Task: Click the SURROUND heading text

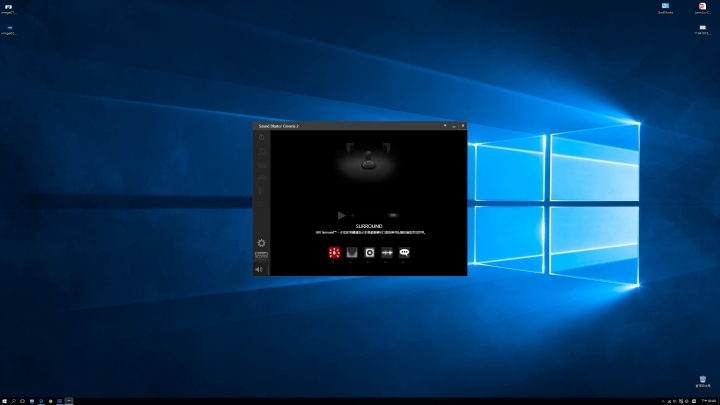Action: [x=369, y=226]
